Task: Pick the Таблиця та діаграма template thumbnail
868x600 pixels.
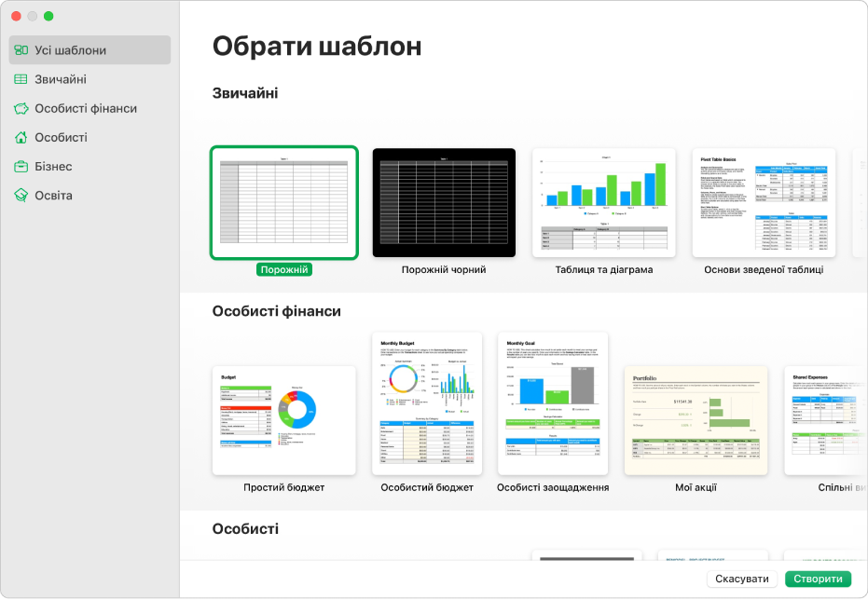Action: click(604, 202)
